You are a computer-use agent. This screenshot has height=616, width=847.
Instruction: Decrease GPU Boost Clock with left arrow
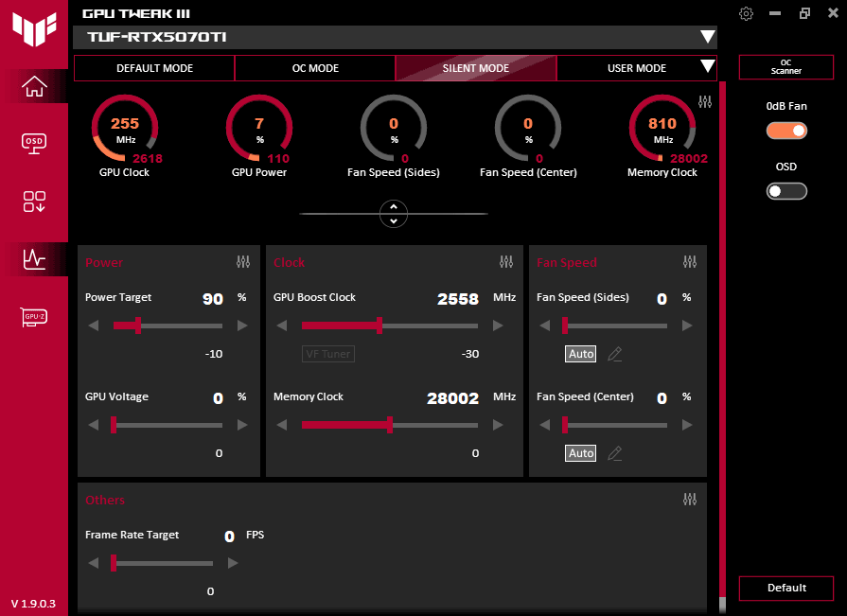[x=281, y=326]
